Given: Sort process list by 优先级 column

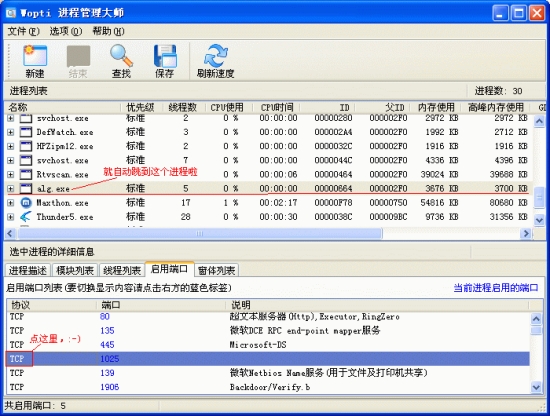Looking at the screenshot, I should click(x=141, y=107).
